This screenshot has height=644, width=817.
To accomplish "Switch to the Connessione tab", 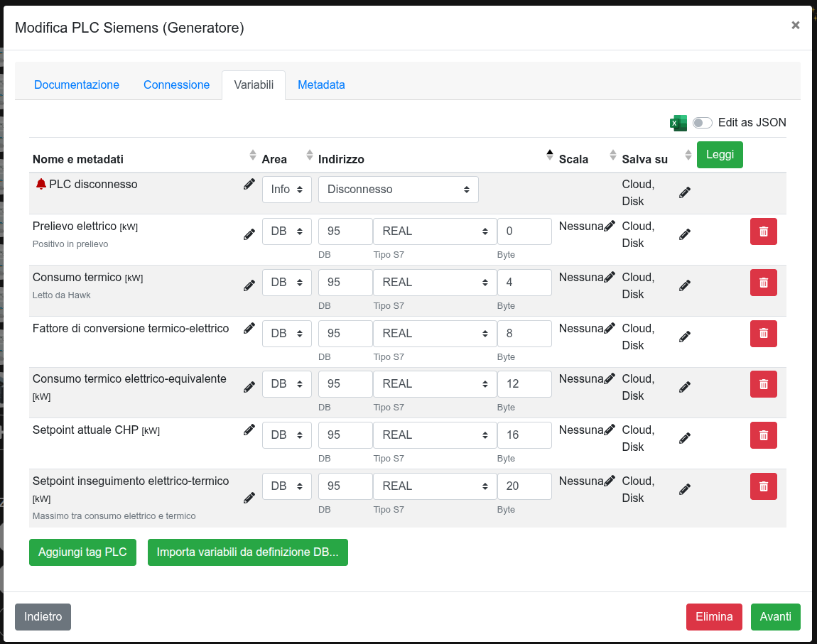I will pos(176,84).
